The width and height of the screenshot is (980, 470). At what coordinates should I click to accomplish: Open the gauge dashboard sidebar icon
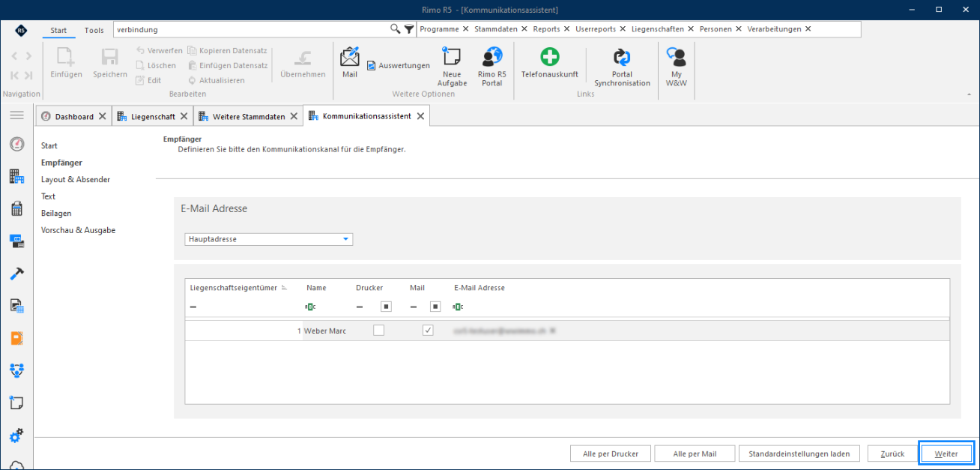click(x=16, y=144)
